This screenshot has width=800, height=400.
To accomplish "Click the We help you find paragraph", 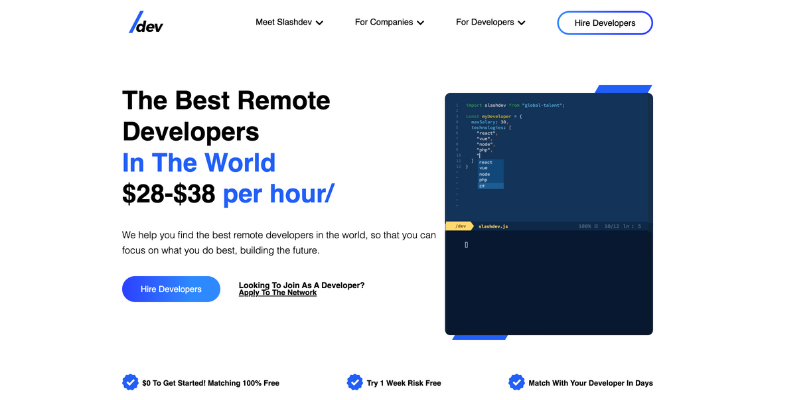I will (279, 243).
